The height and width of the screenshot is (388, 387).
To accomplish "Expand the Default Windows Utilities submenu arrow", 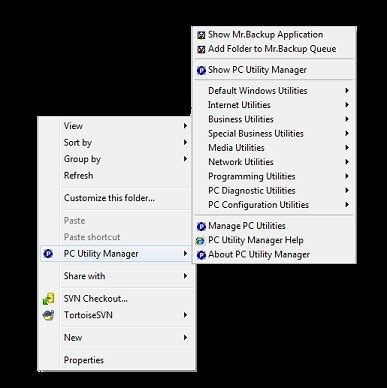I will tap(347, 90).
